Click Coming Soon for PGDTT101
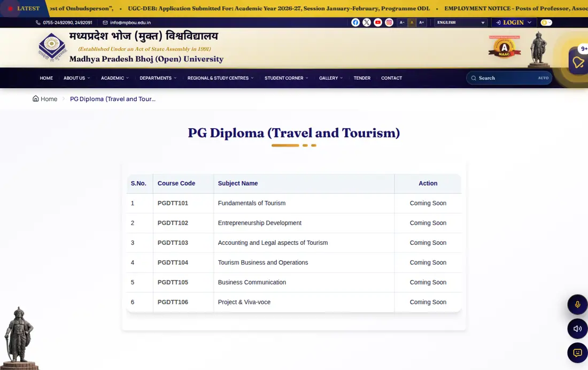This screenshot has height=370, width=588. pyautogui.click(x=428, y=203)
